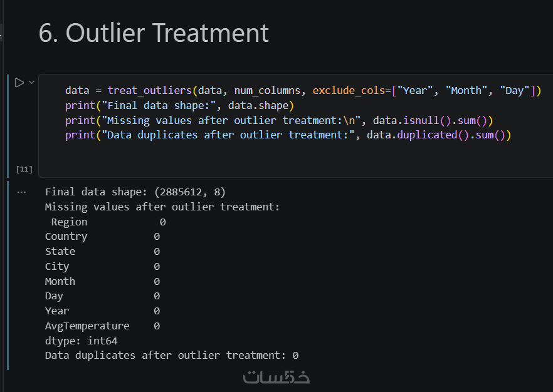Open the run options chevron beside play button
The width and height of the screenshot is (553, 392).
click(x=31, y=83)
